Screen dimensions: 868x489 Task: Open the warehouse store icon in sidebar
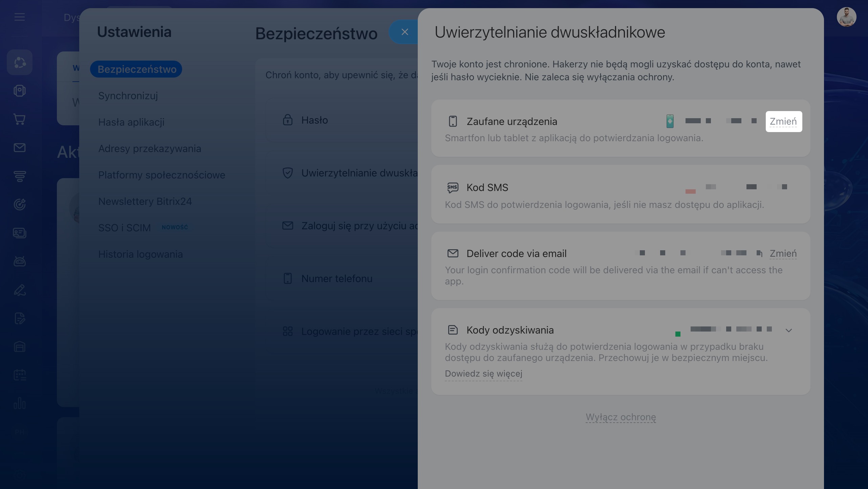[20, 347]
